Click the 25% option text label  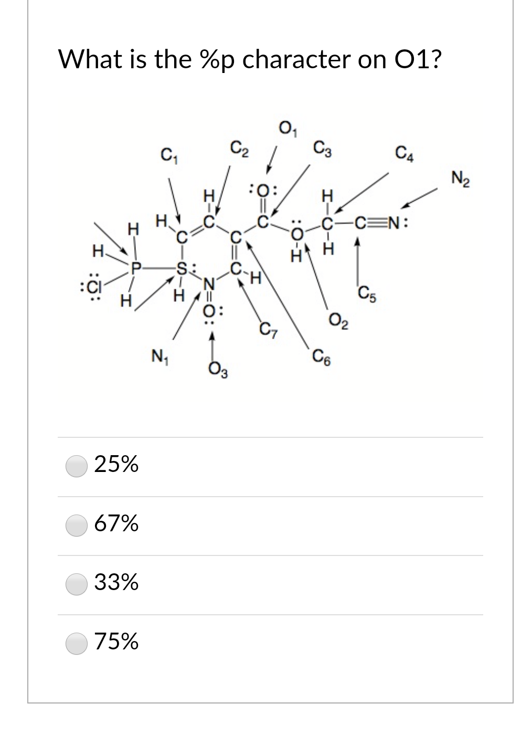116,465
